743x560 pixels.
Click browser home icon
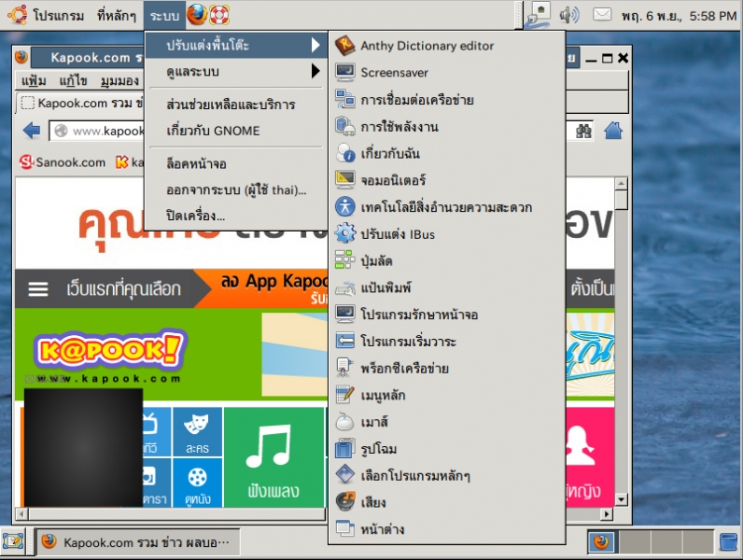pyautogui.click(x=612, y=131)
